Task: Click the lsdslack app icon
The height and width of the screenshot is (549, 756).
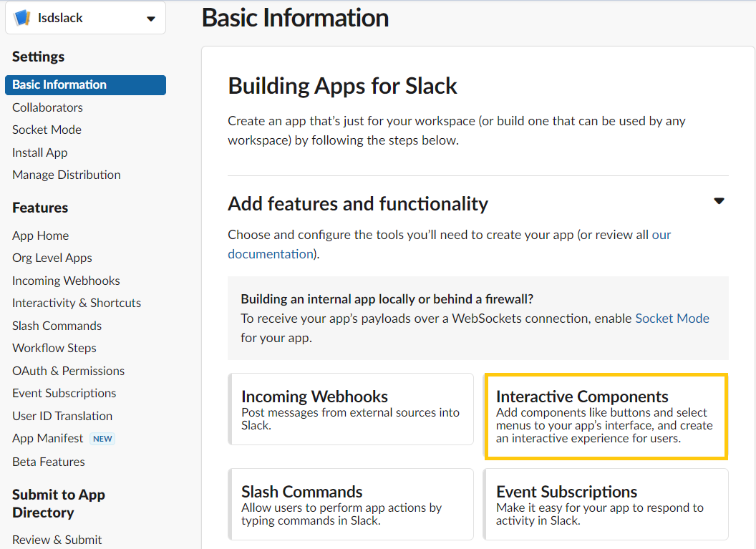Action: click(22, 18)
